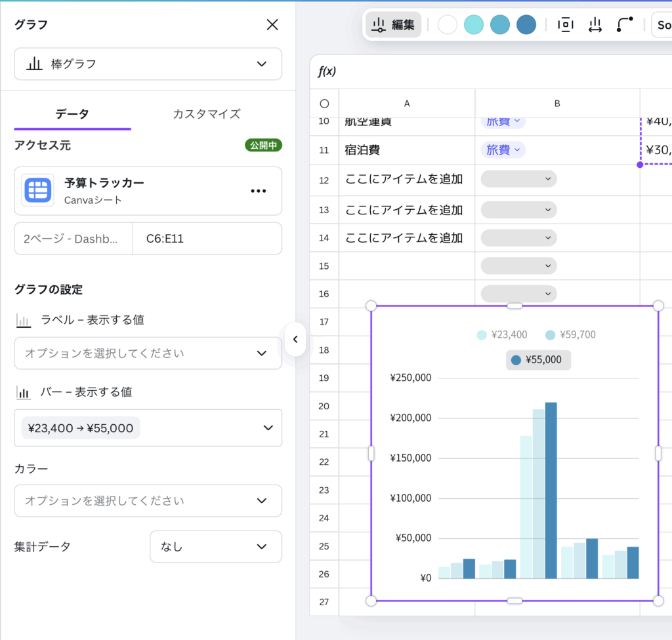
Task: Click the tallest dark blue chart bar
Action: pyautogui.click(x=551, y=490)
